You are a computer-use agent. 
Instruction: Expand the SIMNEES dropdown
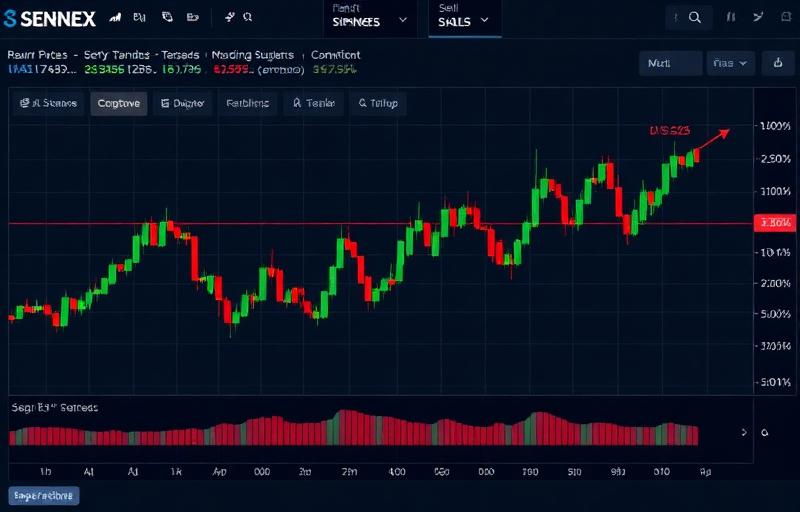coord(369,20)
